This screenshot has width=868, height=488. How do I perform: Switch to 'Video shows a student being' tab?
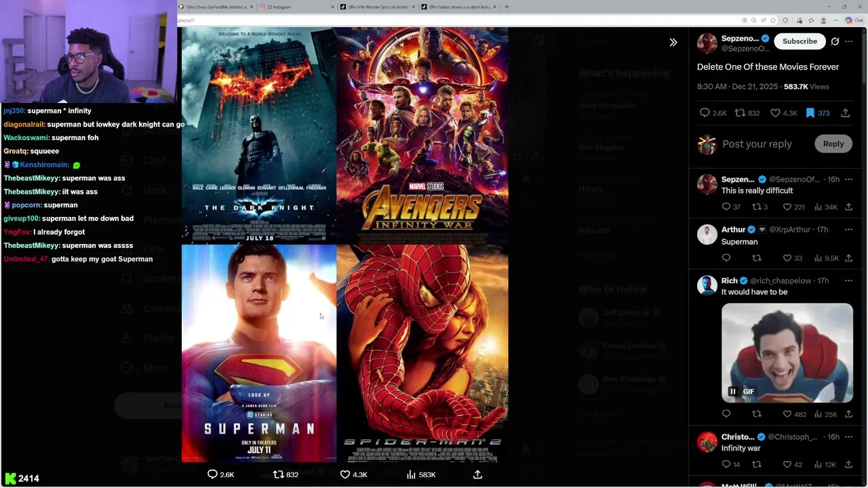point(458,7)
